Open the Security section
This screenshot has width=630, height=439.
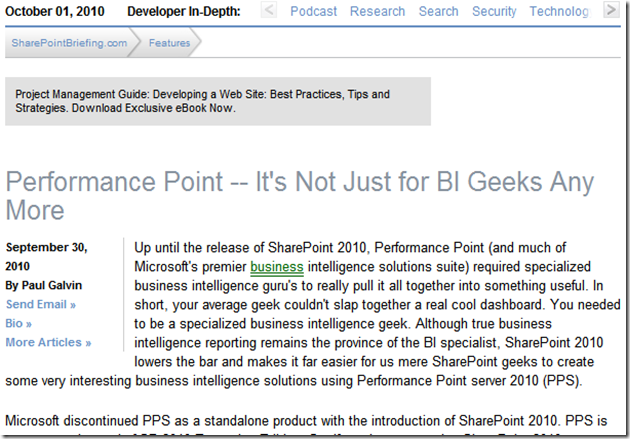tap(494, 11)
